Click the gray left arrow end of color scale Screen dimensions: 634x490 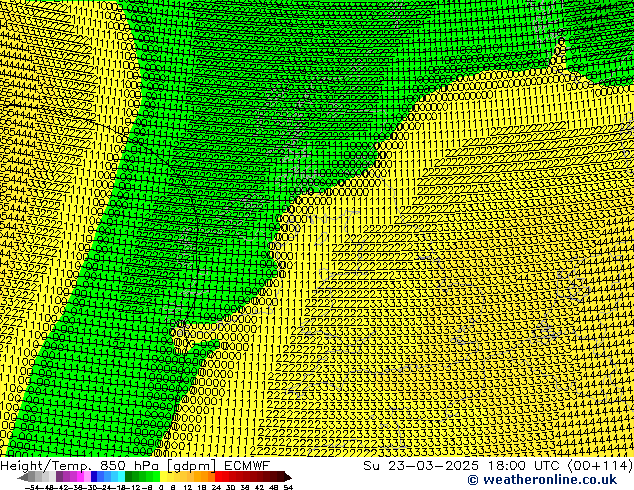(x=23, y=477)
